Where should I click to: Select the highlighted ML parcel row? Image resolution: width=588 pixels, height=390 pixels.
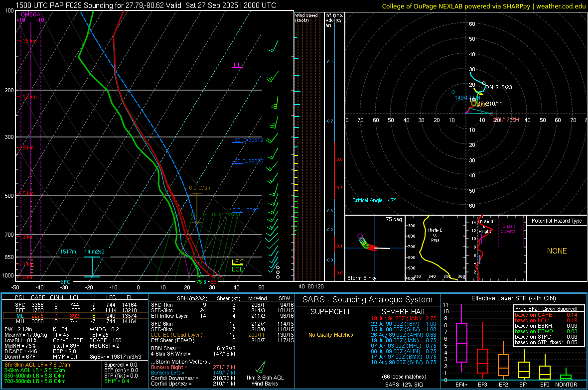(75, 316)
